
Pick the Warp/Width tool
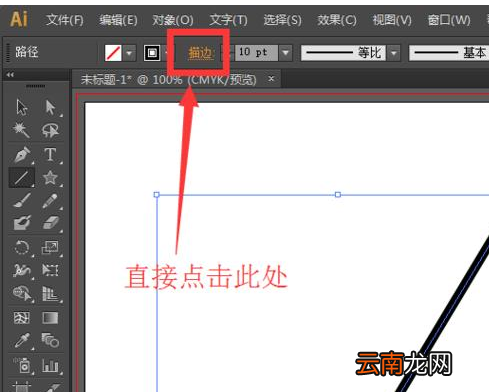[22, 270]
